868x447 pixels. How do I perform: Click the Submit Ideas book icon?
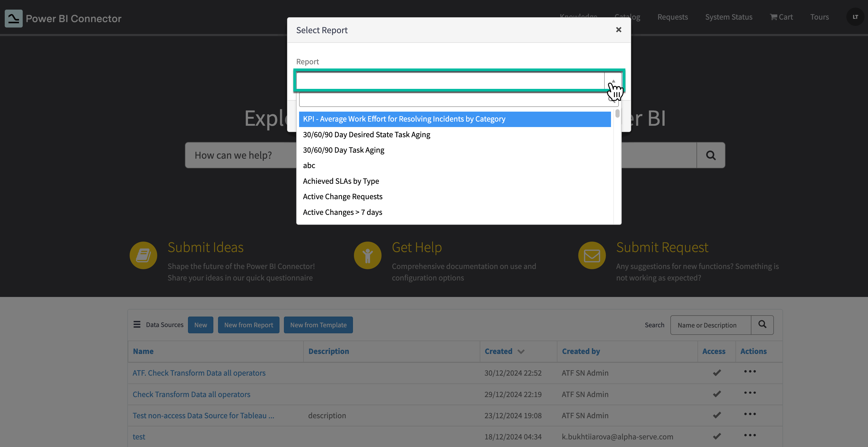pos(143,255)
